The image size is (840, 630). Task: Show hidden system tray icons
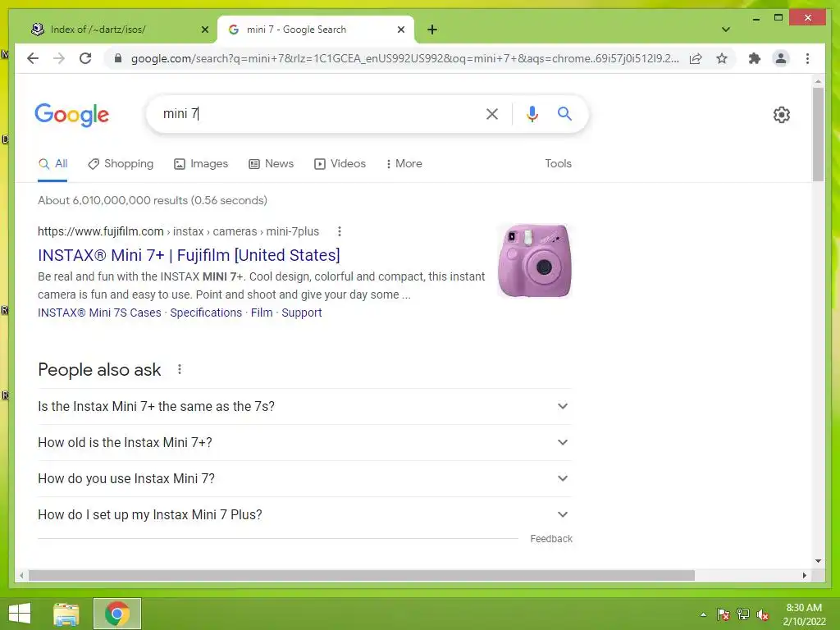point(703,614)
